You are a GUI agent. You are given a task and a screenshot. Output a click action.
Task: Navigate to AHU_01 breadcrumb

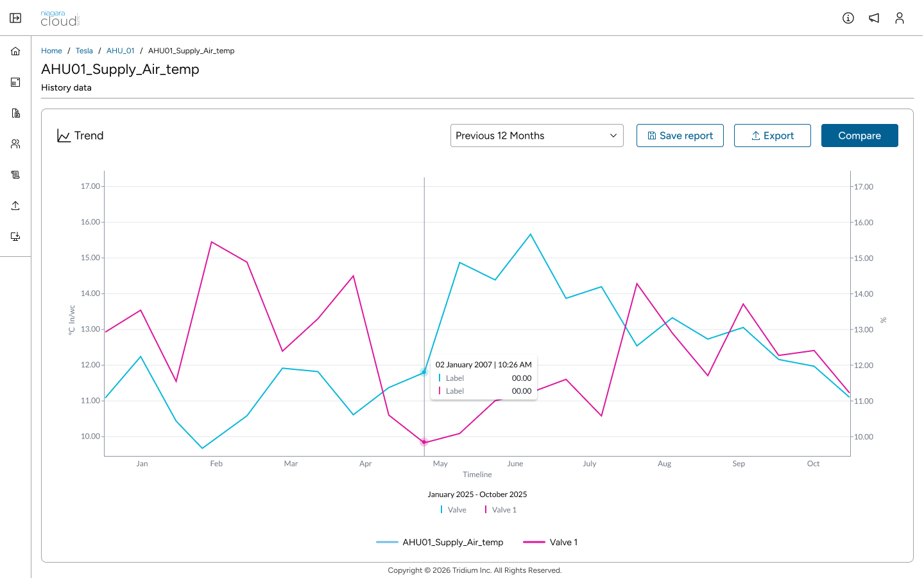tap(121, 51)
